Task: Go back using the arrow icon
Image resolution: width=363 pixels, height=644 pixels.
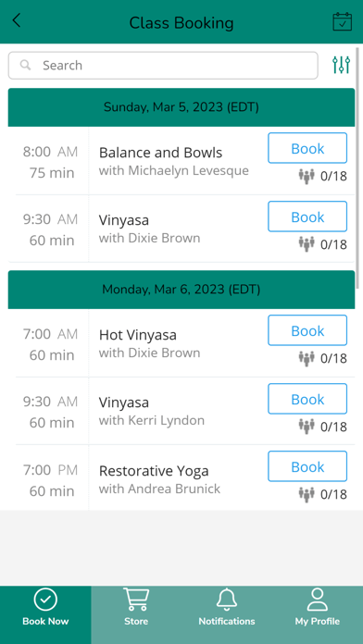Action: click(17, 20)
